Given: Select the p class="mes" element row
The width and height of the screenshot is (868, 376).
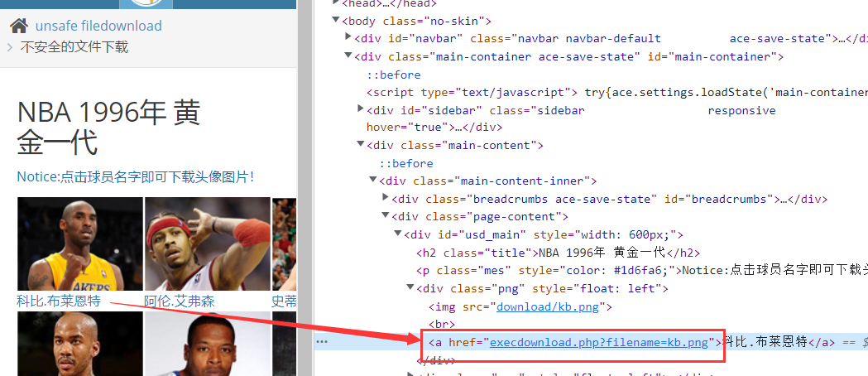Looking at the screenshot, I should 642,271.
